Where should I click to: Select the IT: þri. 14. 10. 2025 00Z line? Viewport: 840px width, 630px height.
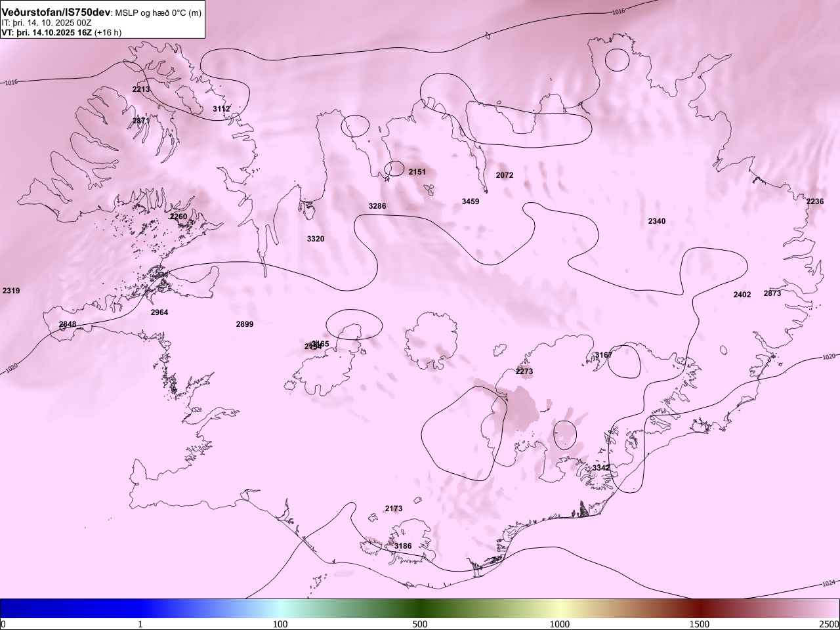coord(46,23)
